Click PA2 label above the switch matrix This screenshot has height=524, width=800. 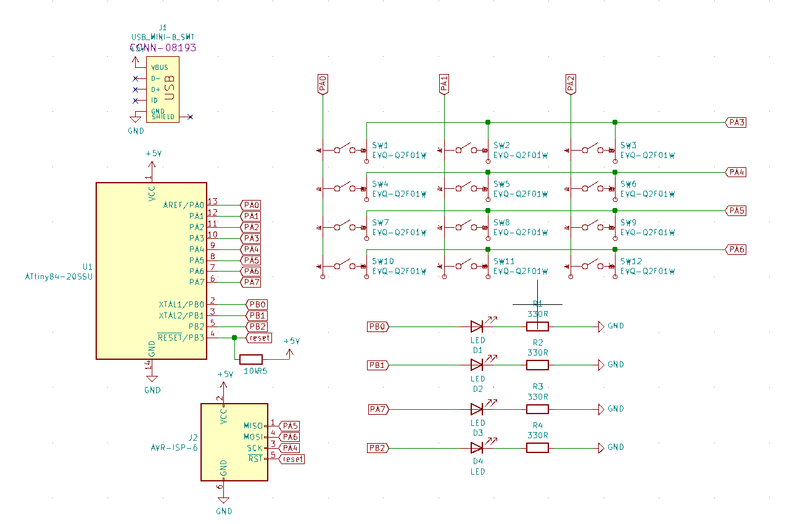coord(570,84)
